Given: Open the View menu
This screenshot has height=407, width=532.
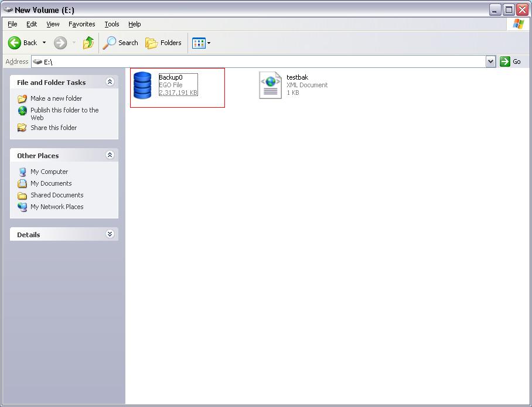Looking at the screenshot, I should (x=53, y=24).
